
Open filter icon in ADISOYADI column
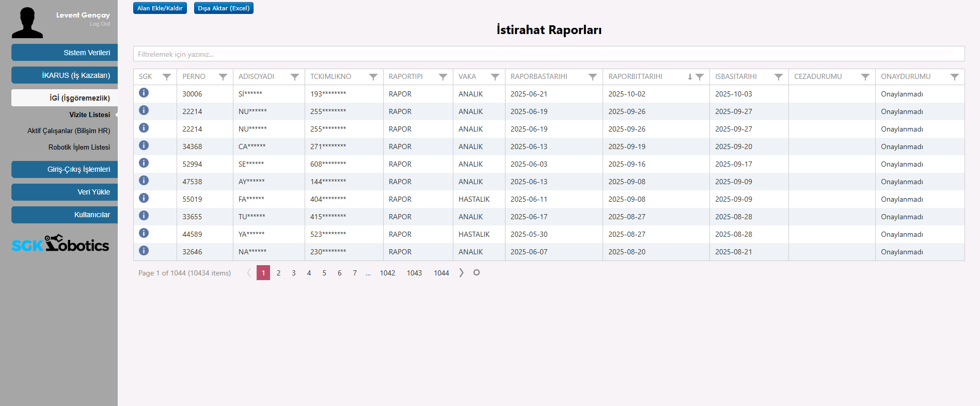(x=294, y=77)
